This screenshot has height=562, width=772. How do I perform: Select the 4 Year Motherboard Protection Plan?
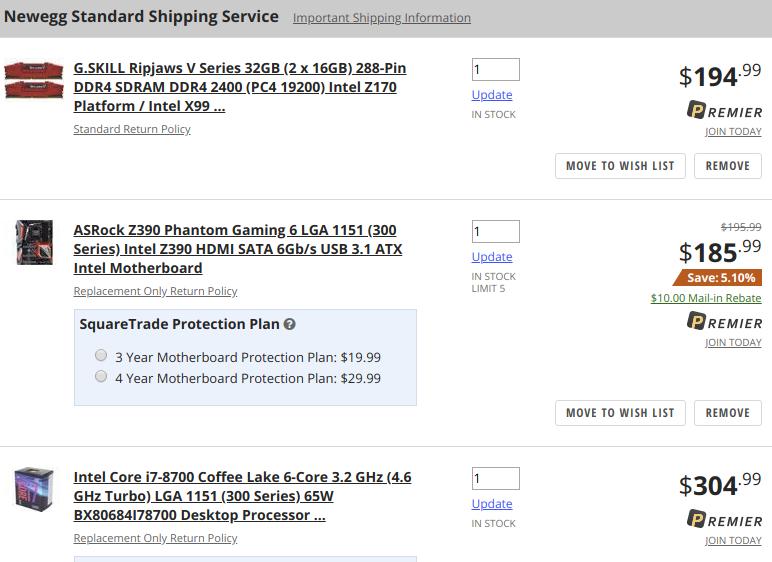(x=101, y=376)
